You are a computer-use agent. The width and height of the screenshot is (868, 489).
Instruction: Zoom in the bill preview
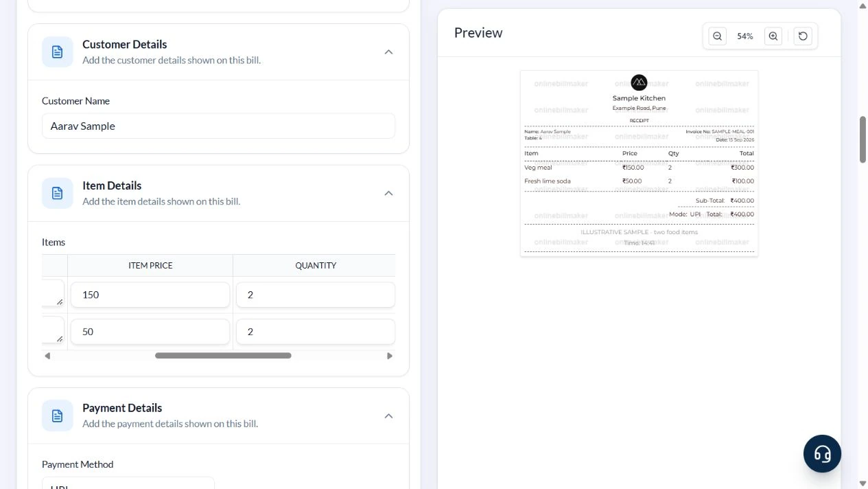pyautogui.click(x=773, y=36)
